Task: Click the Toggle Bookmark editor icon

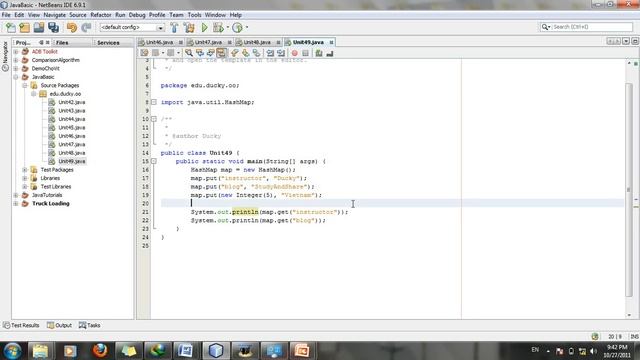Action: coord(256,53)
